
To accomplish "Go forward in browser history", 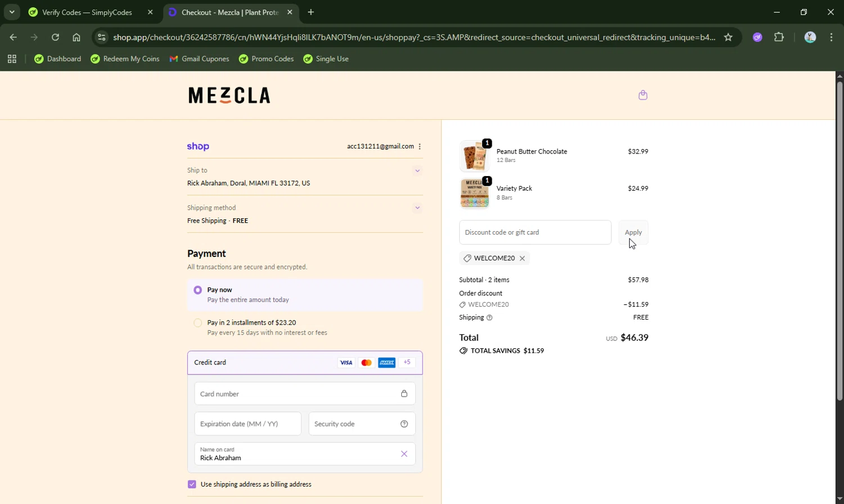I will (x=34, y=38).
